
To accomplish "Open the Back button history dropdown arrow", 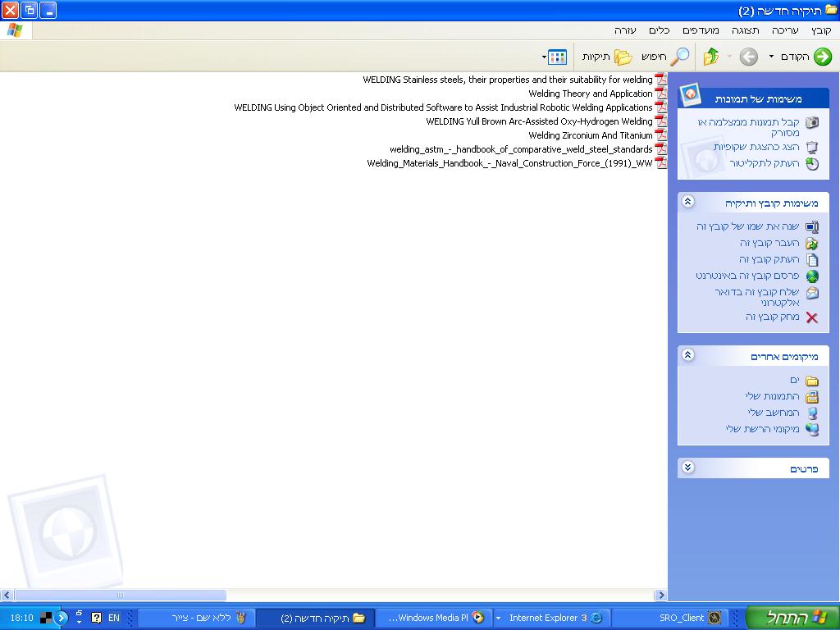I will pos(771,57).
